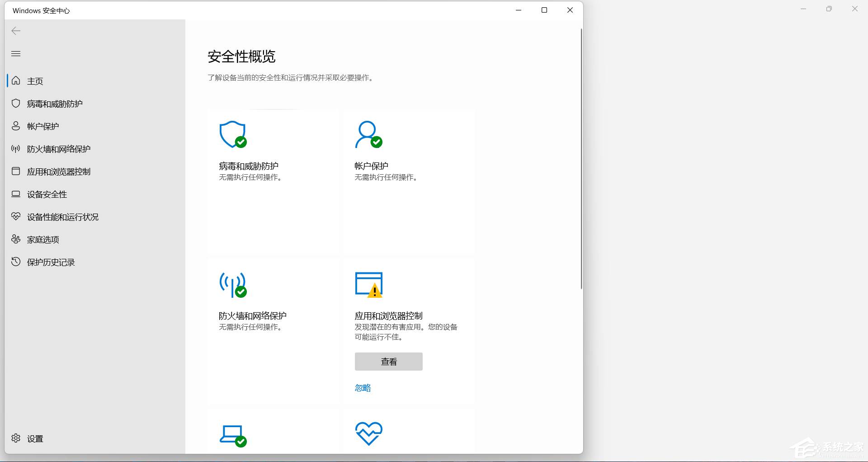Viewport: 868px width, 462px height.
Task: Click 无需执行任何操作 under 防火墙和网络保护 tile
Action: click(252, 327)
